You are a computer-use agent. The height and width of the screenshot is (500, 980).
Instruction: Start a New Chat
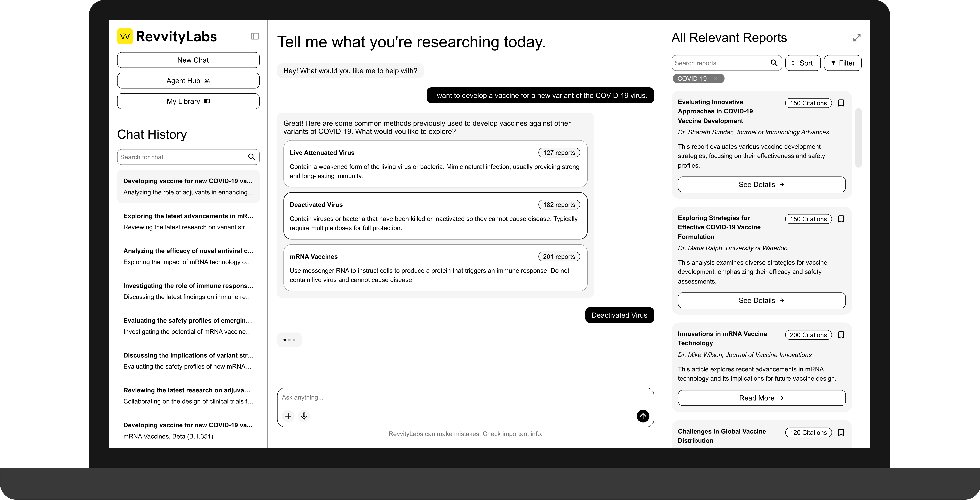[188, 60]
